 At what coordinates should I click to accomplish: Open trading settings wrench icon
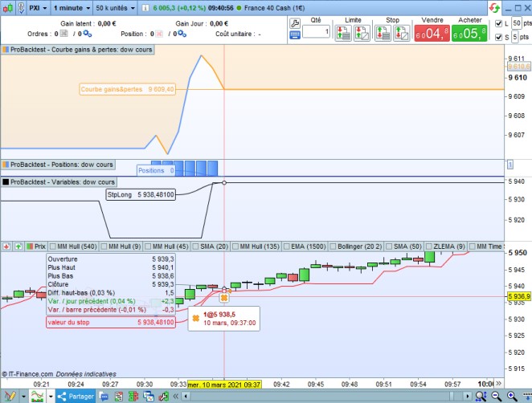[x=295, y=23]
